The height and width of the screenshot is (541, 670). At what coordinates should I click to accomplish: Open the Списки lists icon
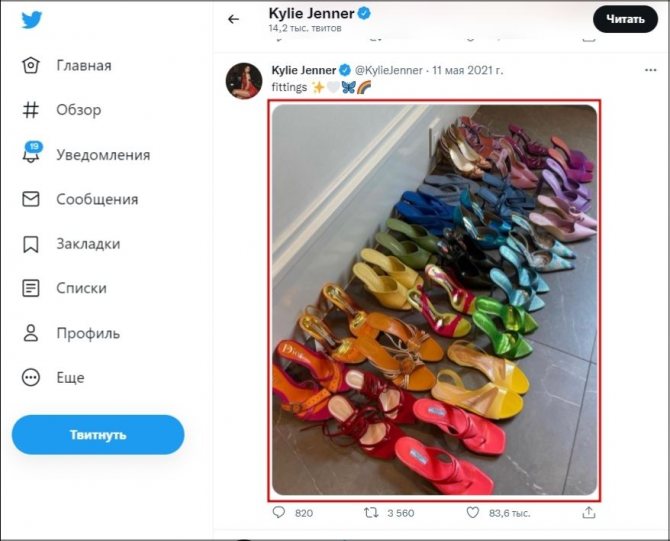pos(31,288)
